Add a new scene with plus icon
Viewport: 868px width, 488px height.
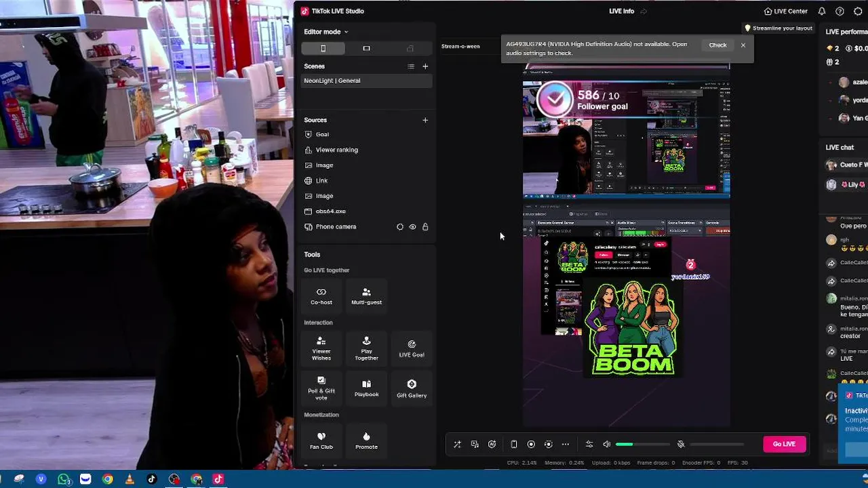point(425,66)
